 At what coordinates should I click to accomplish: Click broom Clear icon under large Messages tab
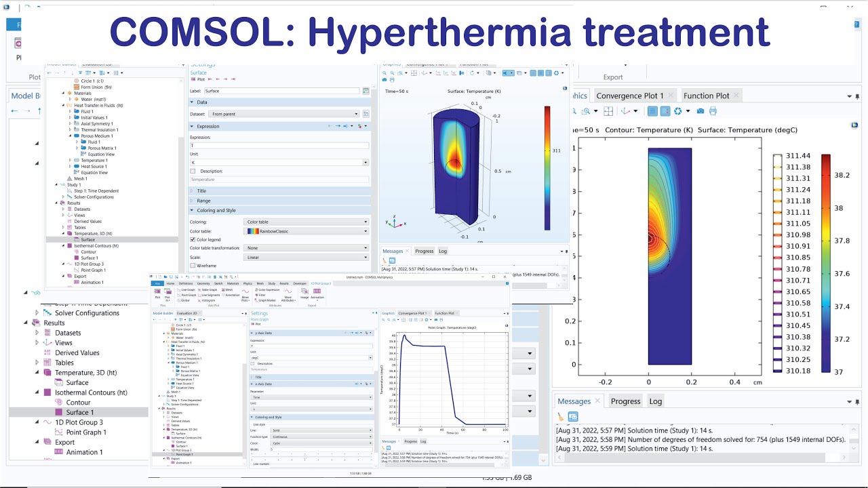(x=561, y=417)
